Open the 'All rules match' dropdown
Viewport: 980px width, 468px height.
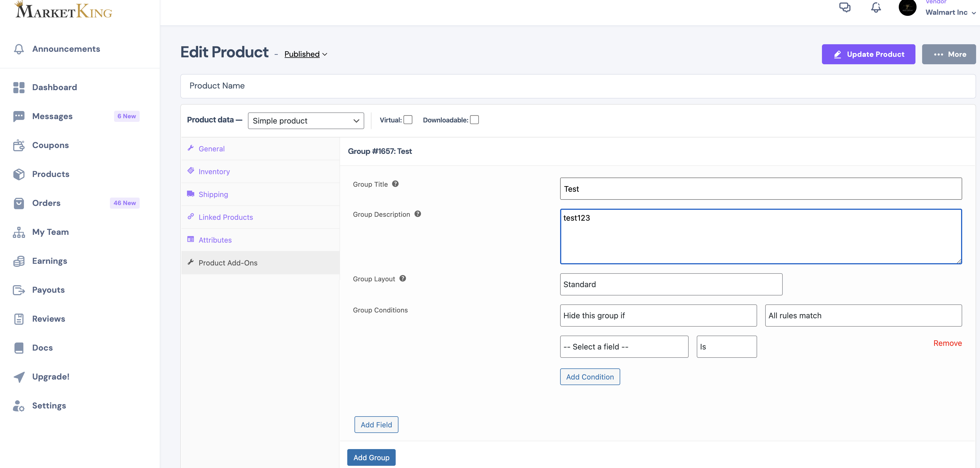[863, 316]
